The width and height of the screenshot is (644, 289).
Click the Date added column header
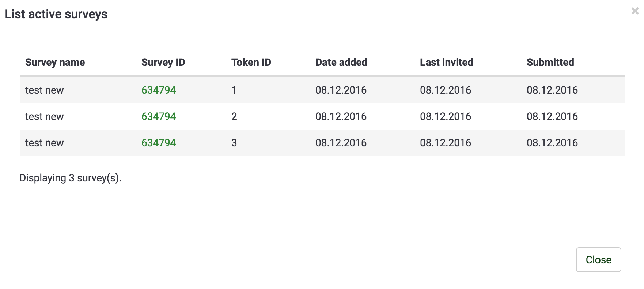pyautogui.click(x=341, y=62)
